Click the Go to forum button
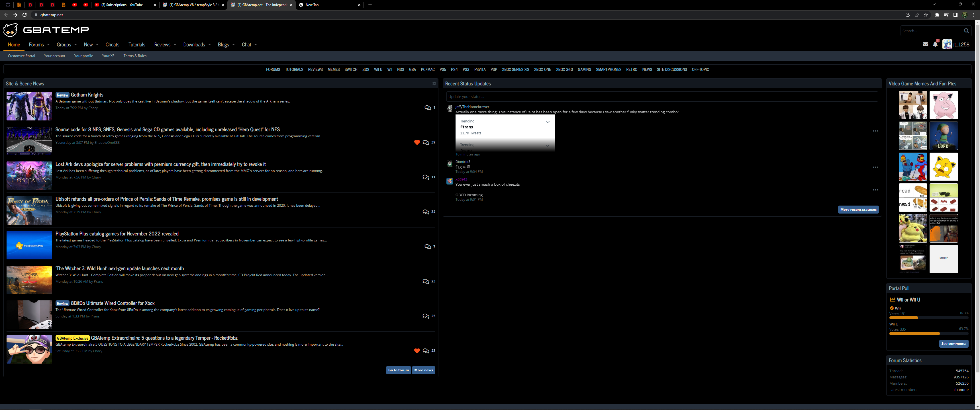 click(x=398, y=370)
